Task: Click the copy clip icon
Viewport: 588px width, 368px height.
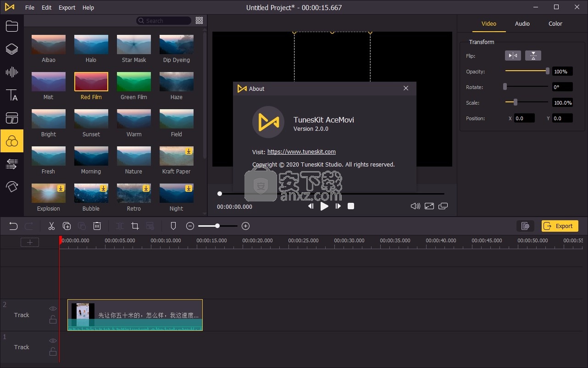Action: coord(67,226)
